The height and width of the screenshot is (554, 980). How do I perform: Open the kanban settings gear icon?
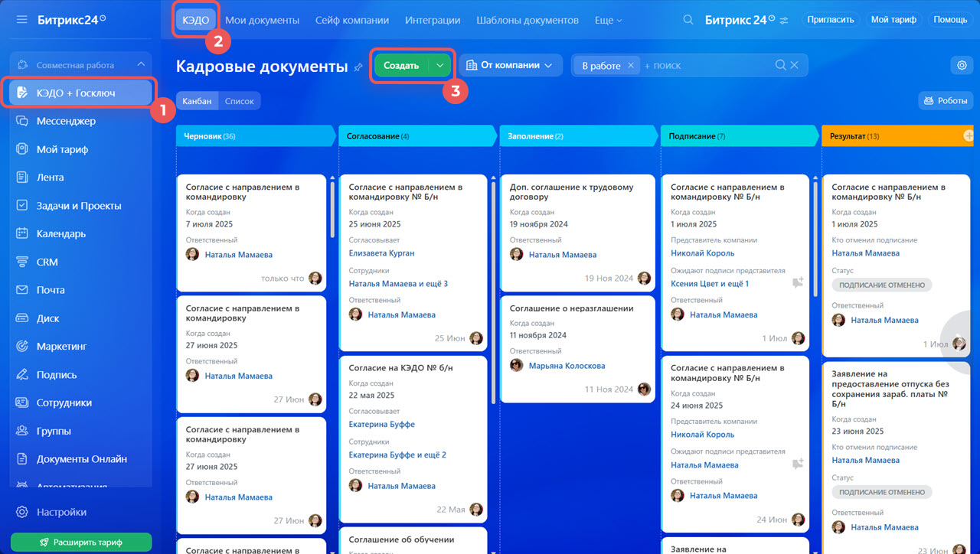click(x=962, y=65)
